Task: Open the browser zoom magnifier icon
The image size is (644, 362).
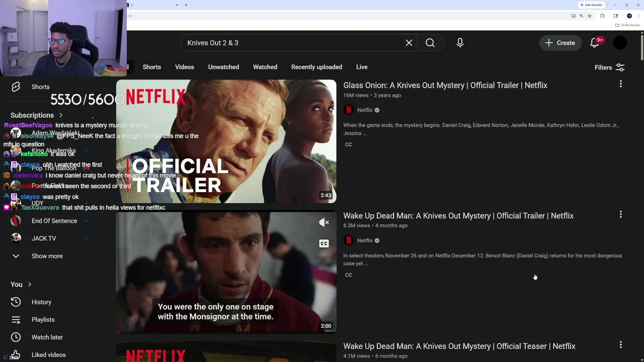Action: 581,16
